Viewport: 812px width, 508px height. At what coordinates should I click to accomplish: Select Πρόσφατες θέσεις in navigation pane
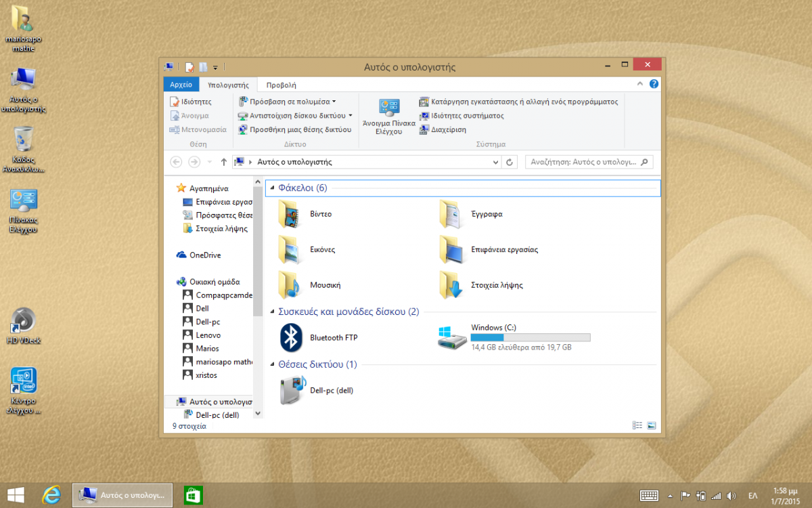coord(217,215)
